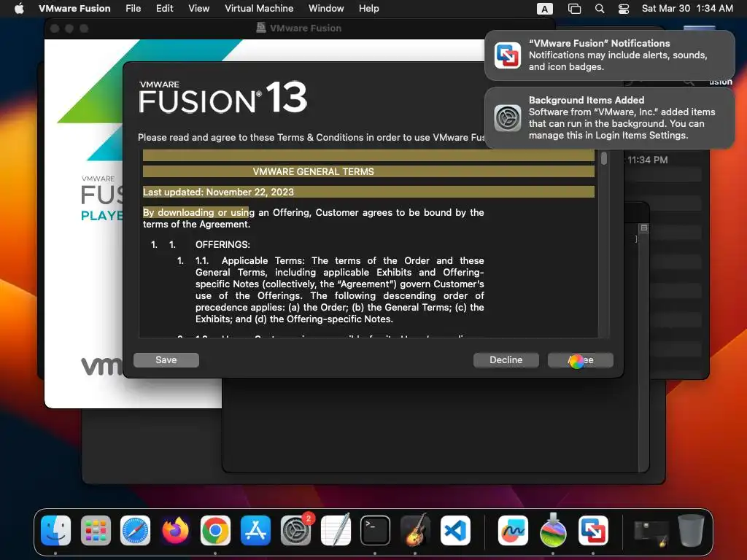Screen dimensions: 747x560
Task: Open App Store from the Dock
Action: tap(255, 531)
